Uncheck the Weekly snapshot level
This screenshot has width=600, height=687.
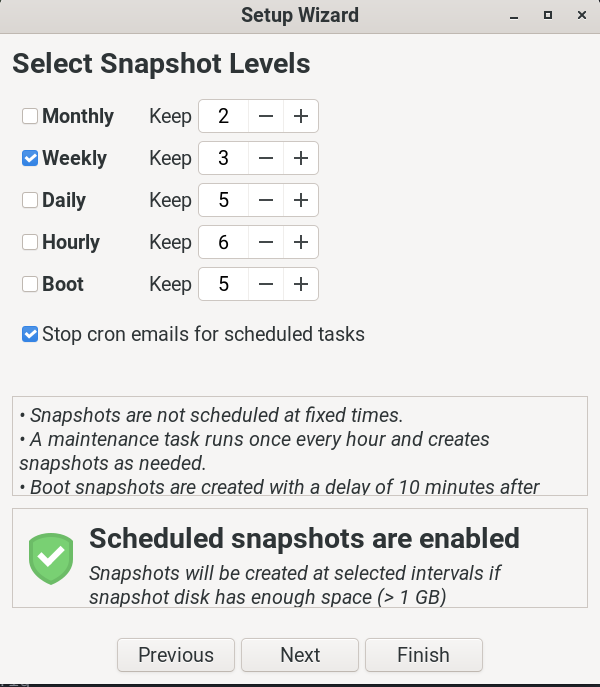30,158
